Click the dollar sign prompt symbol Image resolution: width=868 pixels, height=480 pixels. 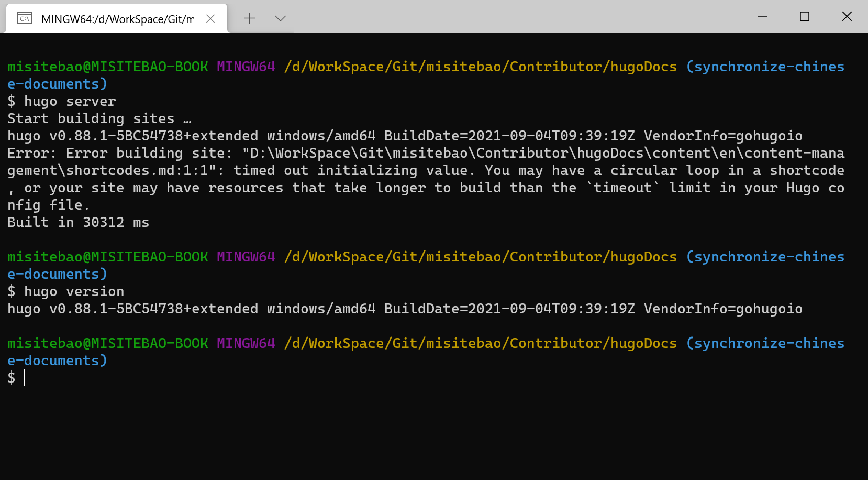[x=12, y=378]
